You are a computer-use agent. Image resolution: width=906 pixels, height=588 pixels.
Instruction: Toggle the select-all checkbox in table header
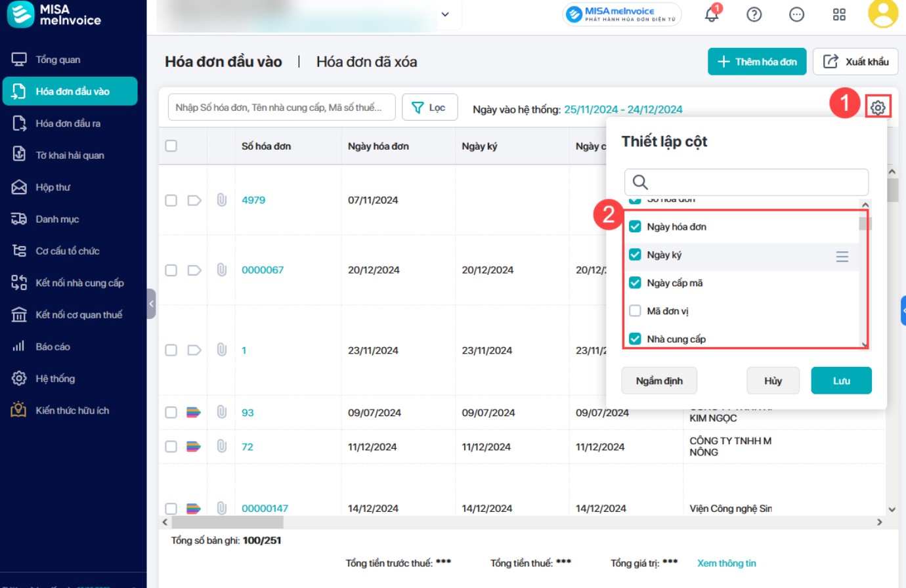(171, 146)
